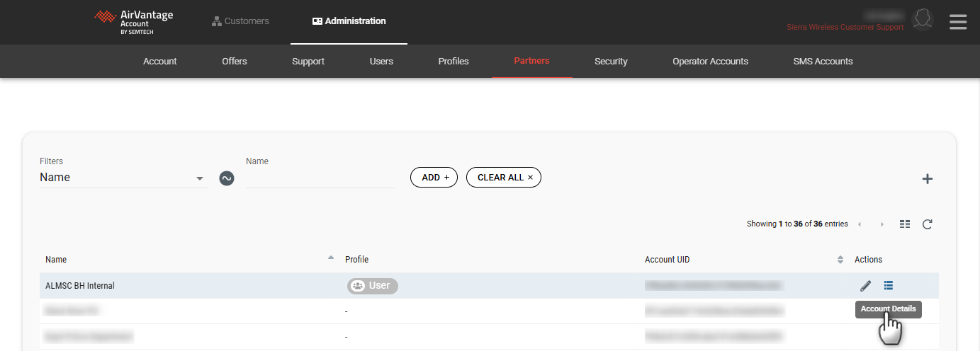The height and width of the screenshot is (351, 980).
Task: Go to the Operator Accounts tab
Action: pos(710,62)
